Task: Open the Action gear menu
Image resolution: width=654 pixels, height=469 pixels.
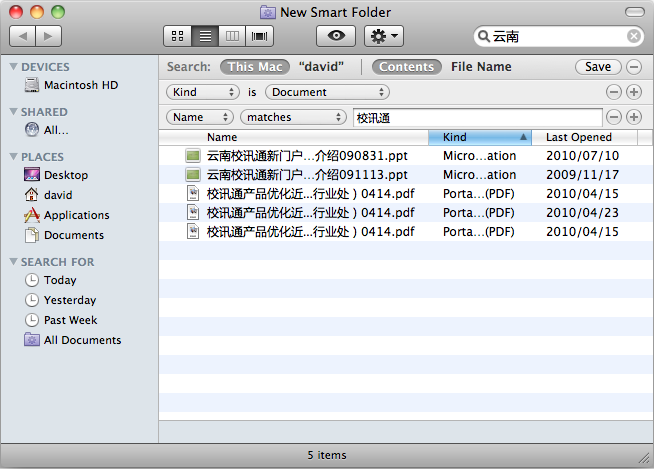Action: coord(383,36)
